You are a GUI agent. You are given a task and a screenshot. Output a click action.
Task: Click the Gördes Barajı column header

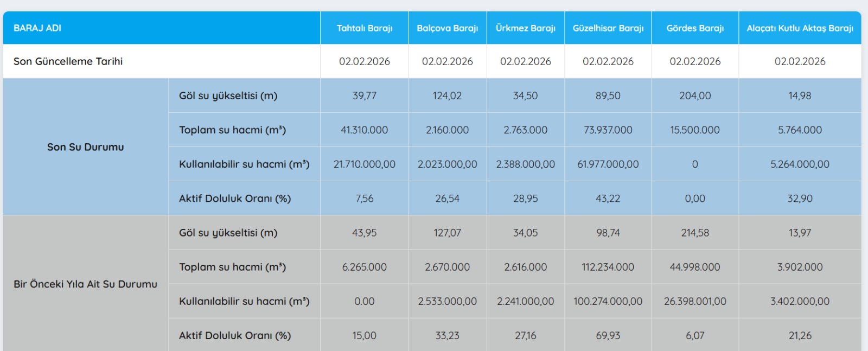(695, 28)
